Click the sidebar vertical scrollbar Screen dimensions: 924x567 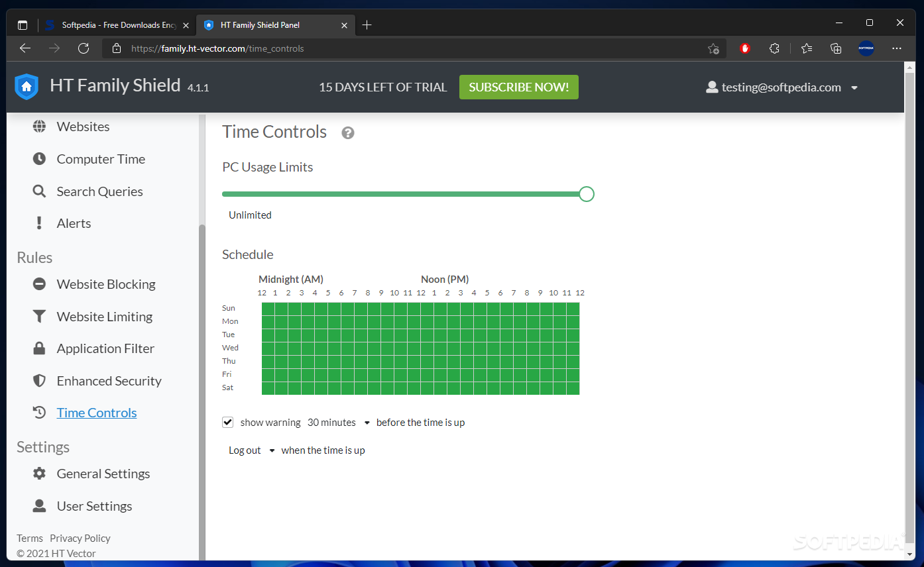tap(202, 391)
